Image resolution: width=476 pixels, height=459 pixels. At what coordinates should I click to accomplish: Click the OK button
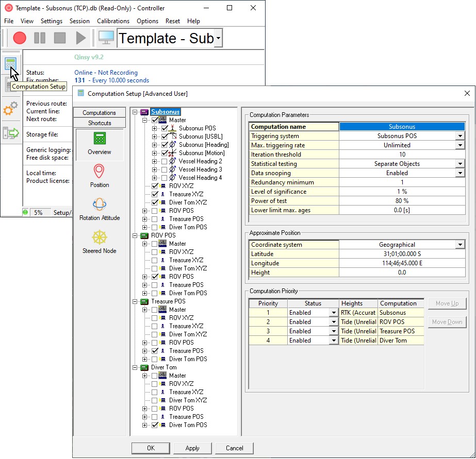(151, 448)
